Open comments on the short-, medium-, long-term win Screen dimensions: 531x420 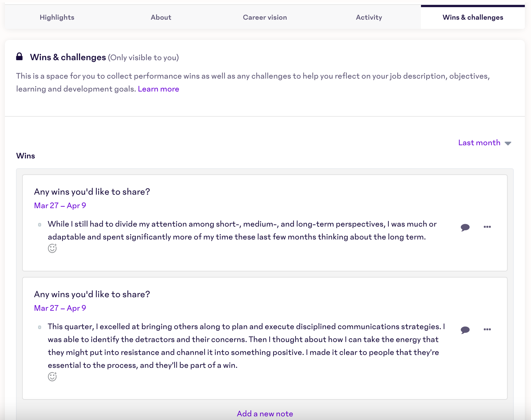[465, 227]
